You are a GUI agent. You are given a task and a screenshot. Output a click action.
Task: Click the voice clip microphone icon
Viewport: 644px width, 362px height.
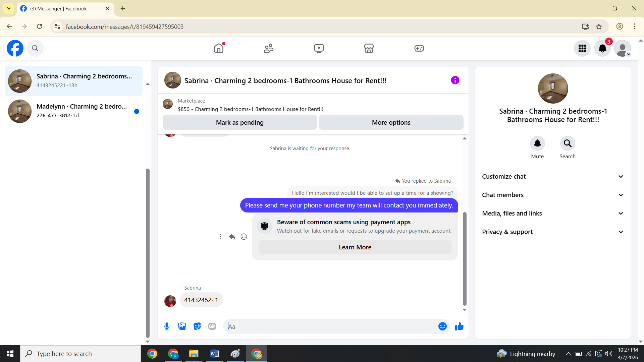[x=167, y=326]
